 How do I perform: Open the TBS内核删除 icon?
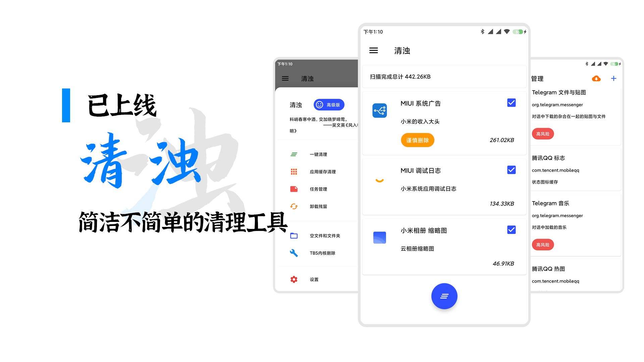tap(292, 252)
